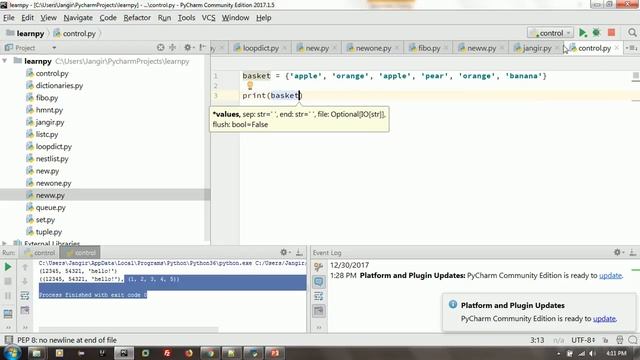The width and height of the screenshot is (640, 360).
Task: Click update link in notification balloon
Action: (x=604, y=318)
